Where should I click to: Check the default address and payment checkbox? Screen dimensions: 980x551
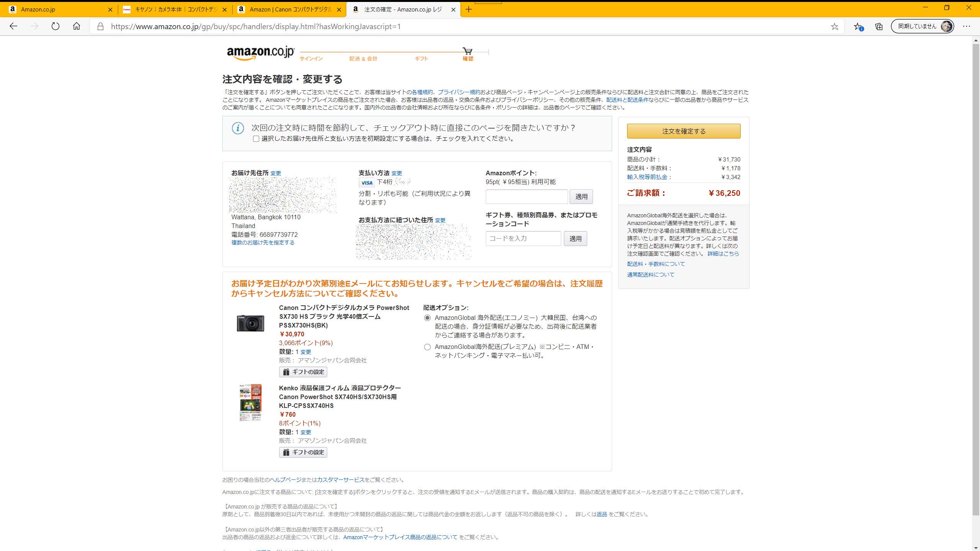click(256, 139)
